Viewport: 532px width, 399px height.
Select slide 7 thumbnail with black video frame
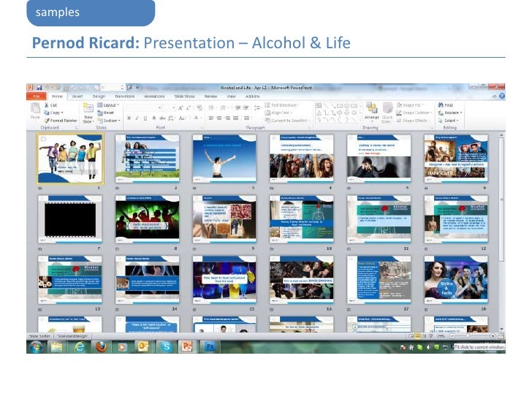tap(70, 218)
